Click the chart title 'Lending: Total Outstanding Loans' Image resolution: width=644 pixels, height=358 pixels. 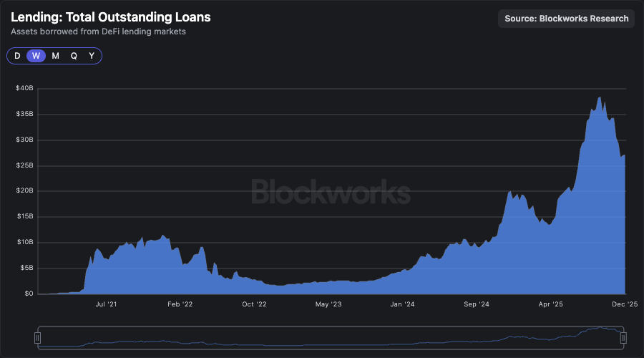click(111, 17)
